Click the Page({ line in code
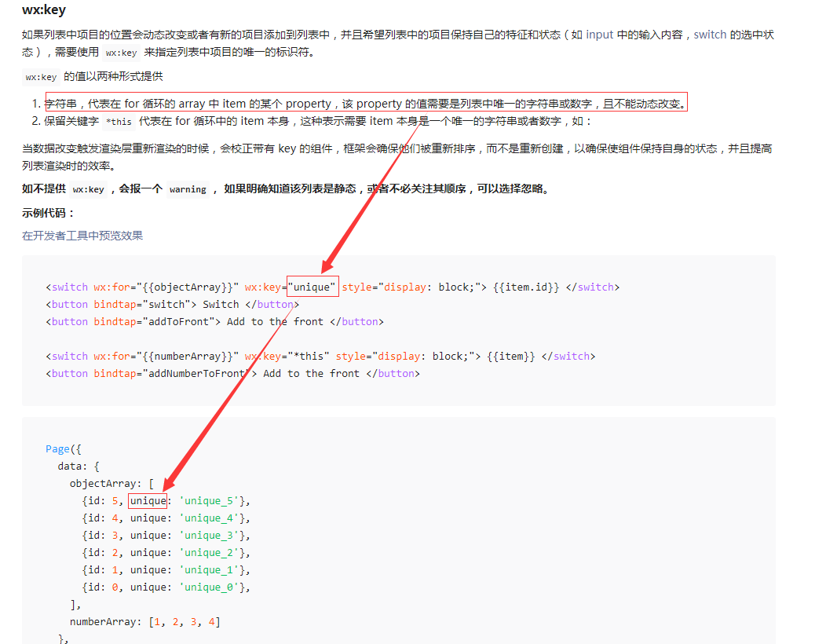The image size is (826, 644). point(64,449)
